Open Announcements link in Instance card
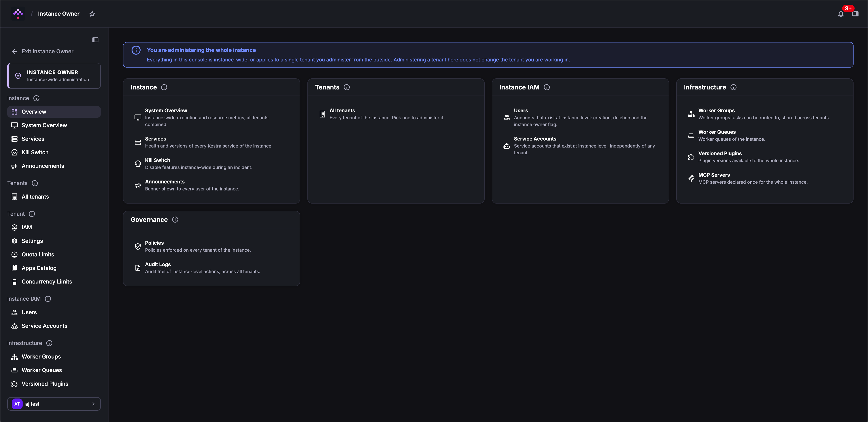 (x=165, y=182)
